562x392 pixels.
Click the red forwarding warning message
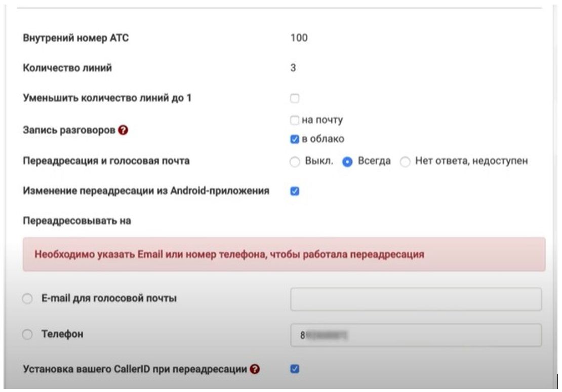284,254
